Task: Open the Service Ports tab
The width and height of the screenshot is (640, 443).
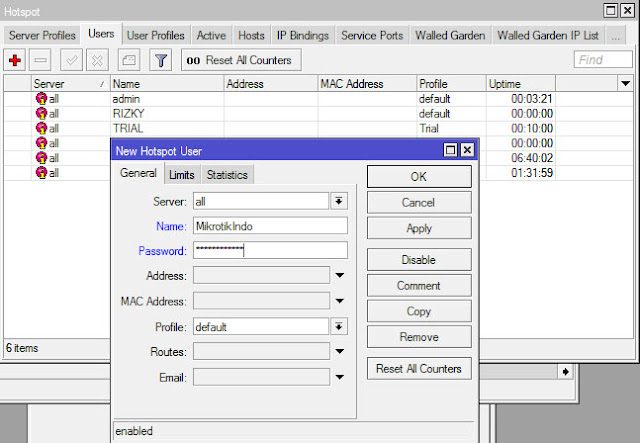Action: [372, 36]
